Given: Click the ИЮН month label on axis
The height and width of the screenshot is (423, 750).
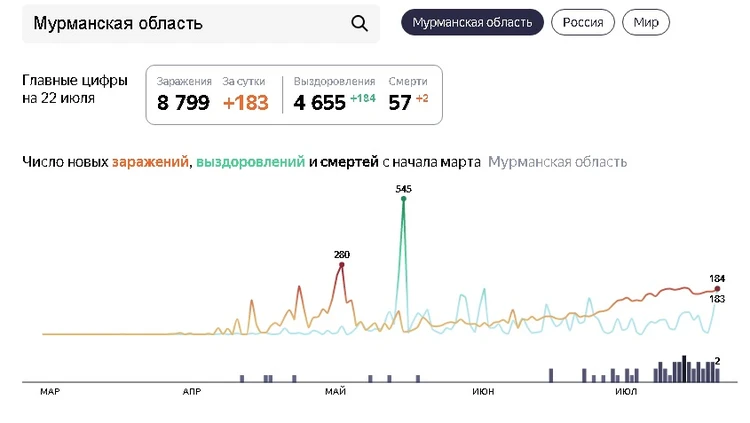Looking at the screenshot, I should point(483,391).
